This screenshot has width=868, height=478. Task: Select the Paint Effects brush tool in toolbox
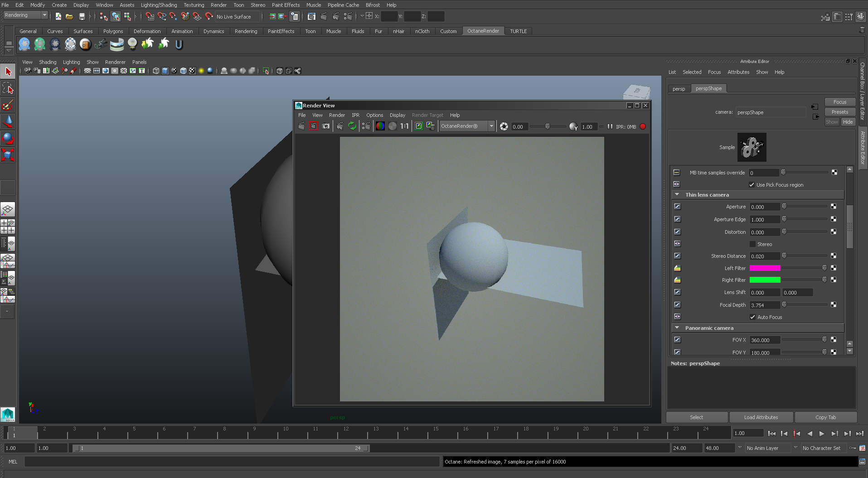click(x=8, y=105)
